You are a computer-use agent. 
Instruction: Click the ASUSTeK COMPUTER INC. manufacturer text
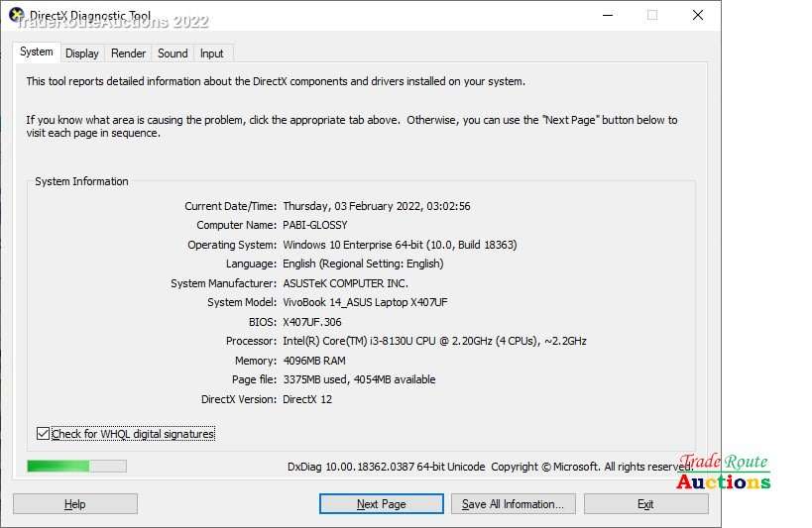coord(345,283)
